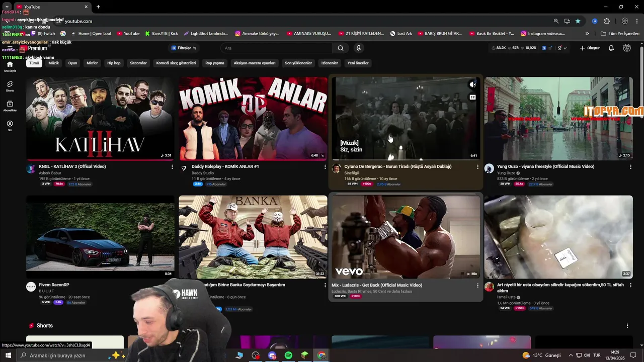The image size is (644, 362).
Task: Open the Windows notification center icon
Action: pyautogui.click(x=633, y=355)
